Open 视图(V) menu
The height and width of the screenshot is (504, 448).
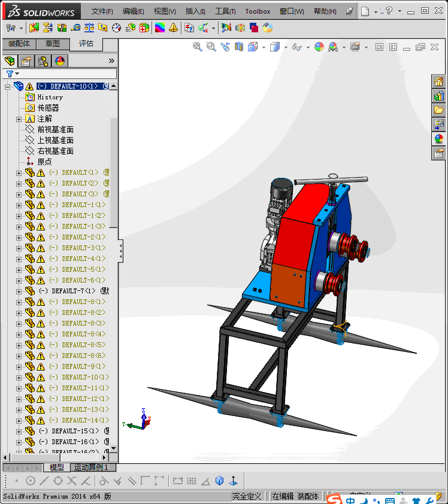click(x=165, y=11)
